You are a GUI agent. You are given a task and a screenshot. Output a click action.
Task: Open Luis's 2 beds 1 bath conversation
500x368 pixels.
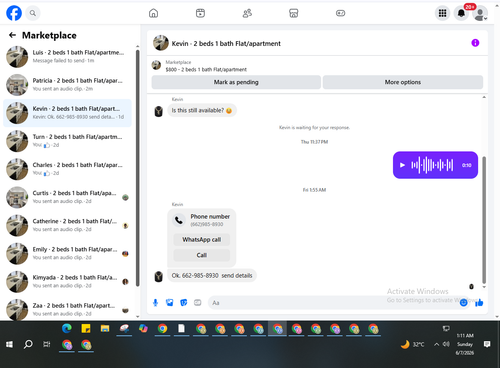click(67, 56)
